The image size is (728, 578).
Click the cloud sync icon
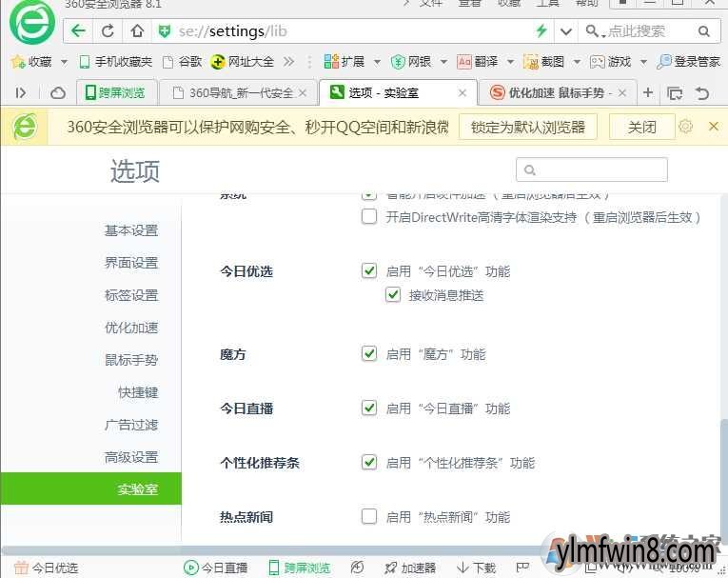(x=57, y=93)
